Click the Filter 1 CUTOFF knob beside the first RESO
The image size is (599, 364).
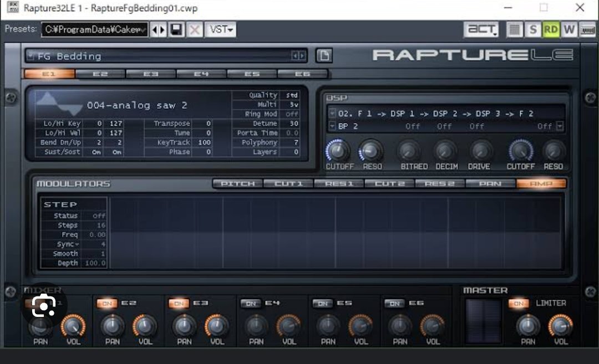[338, 151]
